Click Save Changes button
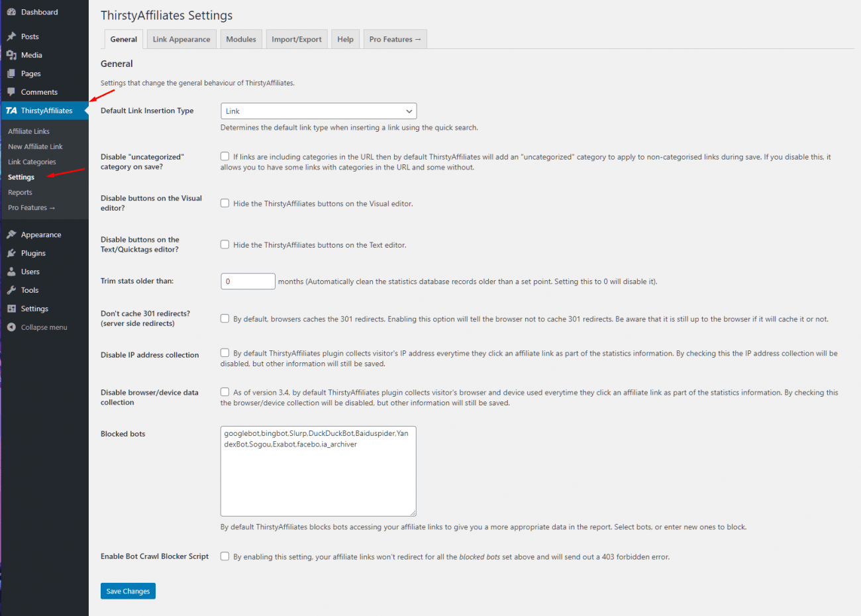861x616 pixels. pos(128,591)
